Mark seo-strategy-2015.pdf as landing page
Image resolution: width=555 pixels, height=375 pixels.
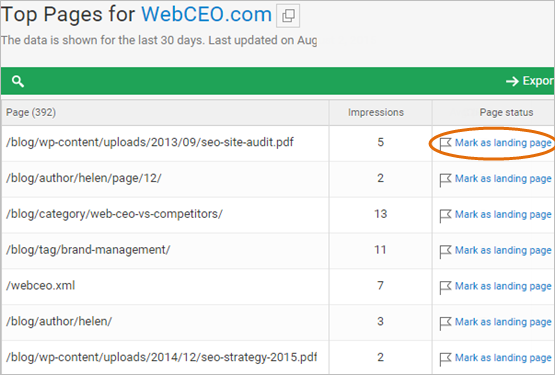(x=503, y=357)
